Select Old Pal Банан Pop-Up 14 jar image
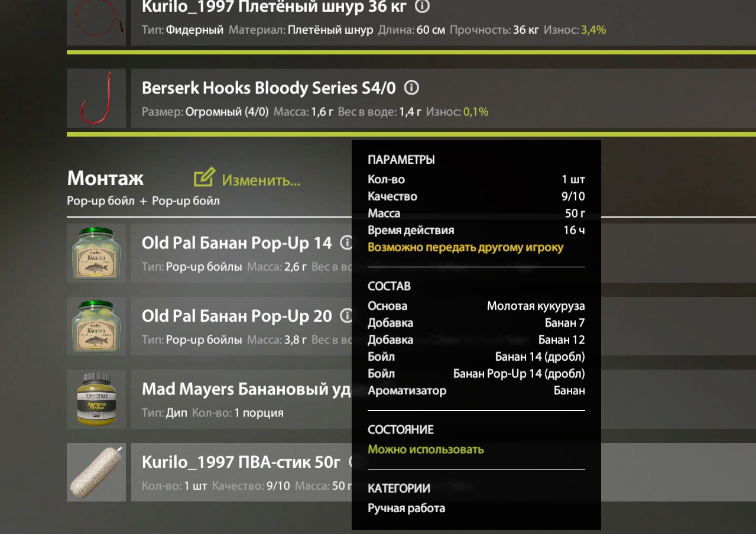This screenshot has height=534, width=756. pos(96,253)
